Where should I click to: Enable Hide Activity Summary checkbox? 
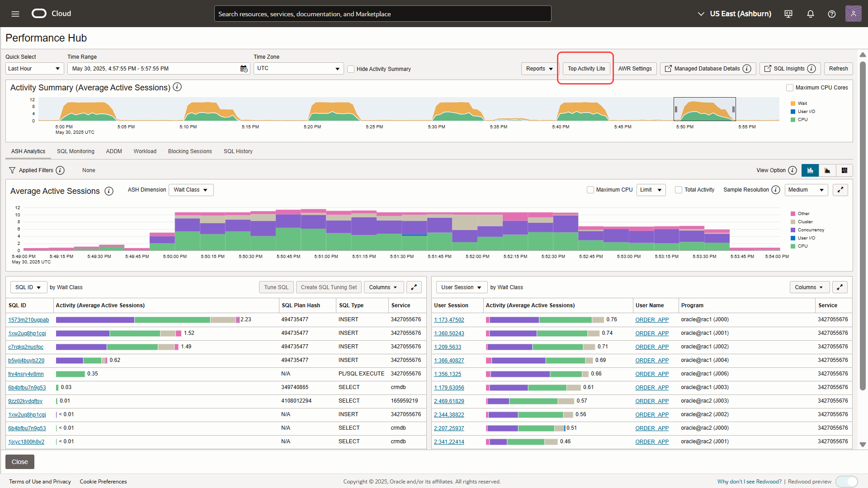(x=351, y=69)
